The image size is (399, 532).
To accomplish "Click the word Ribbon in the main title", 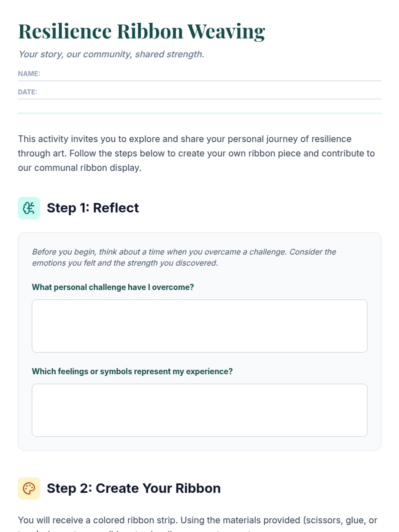I will pyautogui.click(x=150, y=32).
